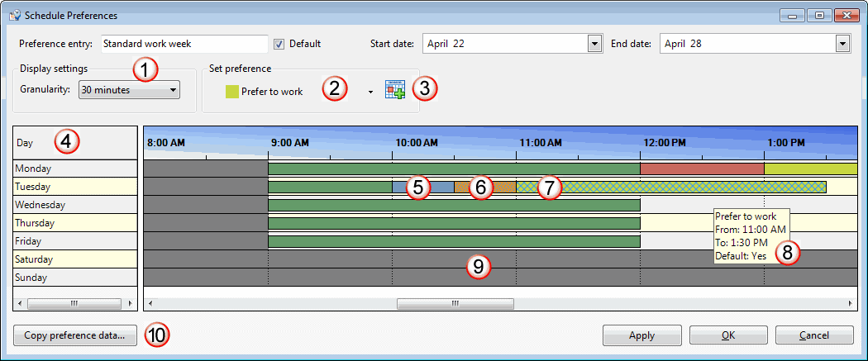Click the Cancel button

(813, 335)
